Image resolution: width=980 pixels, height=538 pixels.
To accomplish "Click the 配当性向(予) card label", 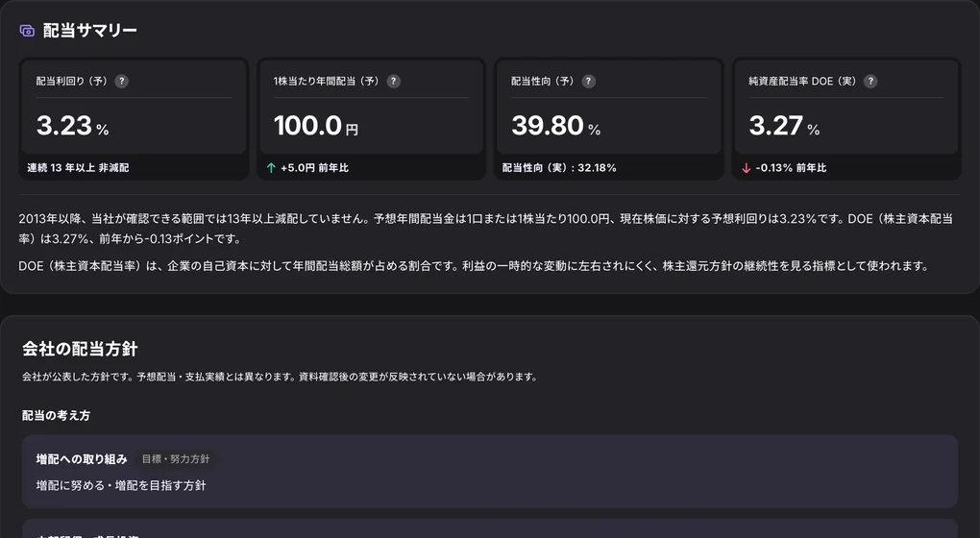I will 543,82.
